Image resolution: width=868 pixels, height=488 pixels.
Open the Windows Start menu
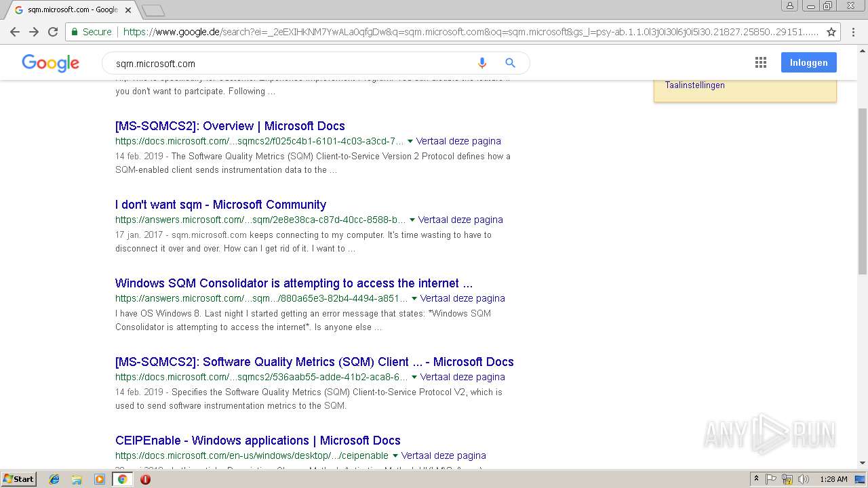click(18, 479)
